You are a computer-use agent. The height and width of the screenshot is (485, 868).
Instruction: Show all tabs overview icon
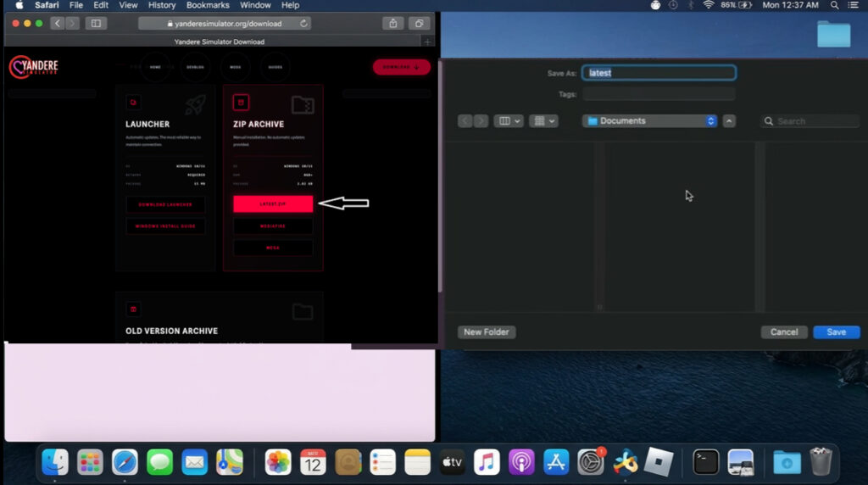tap(419, 23)
